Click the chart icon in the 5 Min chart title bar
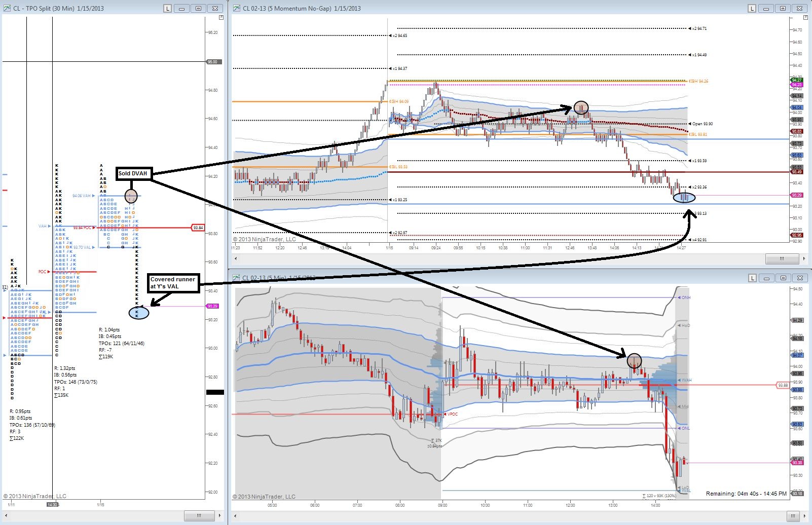The image size is (812, 525). [x=237, y=278]
